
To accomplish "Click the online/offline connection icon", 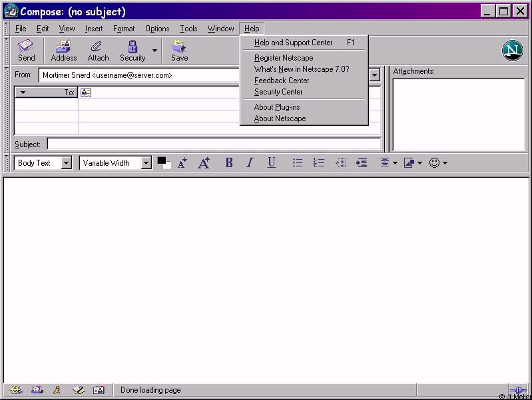I will coord(518,390).
